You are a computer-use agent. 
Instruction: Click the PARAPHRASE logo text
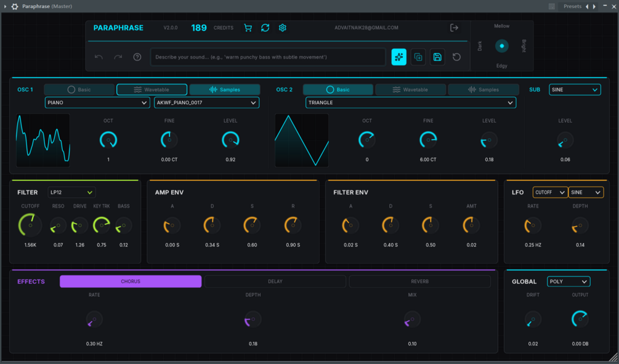(118, 28)
